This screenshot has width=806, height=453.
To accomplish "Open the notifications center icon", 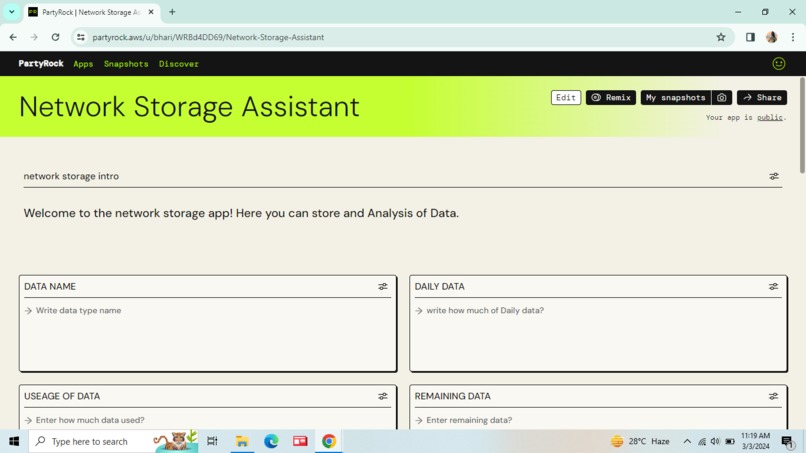I will pos(787,442).
